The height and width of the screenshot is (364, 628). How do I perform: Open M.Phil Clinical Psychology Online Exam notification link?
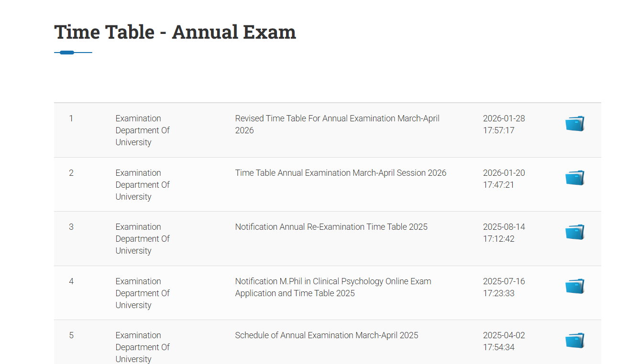click(x=333, y=287)
